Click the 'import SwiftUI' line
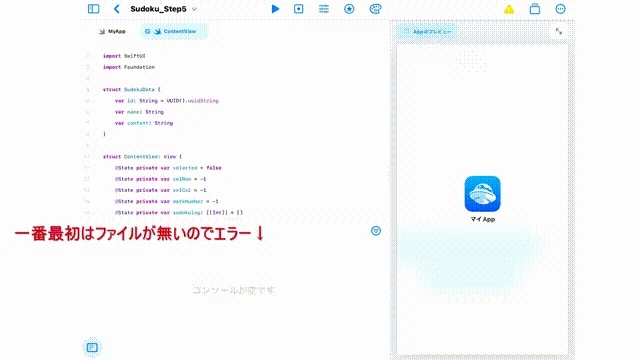 coord(124,56)
